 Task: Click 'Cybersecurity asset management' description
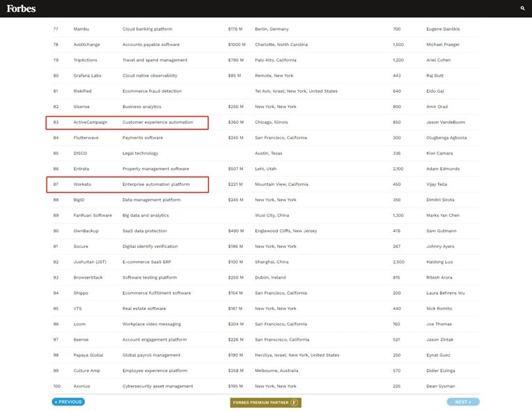click(x=158, y=386)
